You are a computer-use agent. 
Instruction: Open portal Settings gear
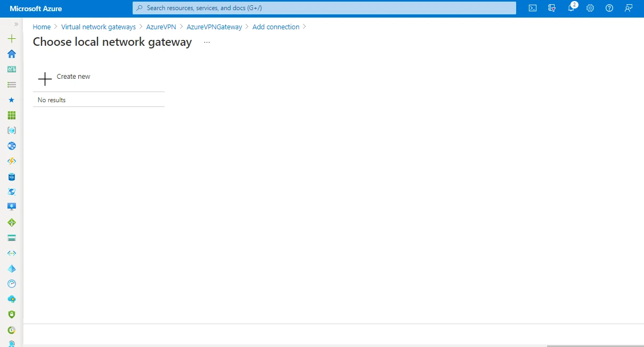[x=590, y=8]
